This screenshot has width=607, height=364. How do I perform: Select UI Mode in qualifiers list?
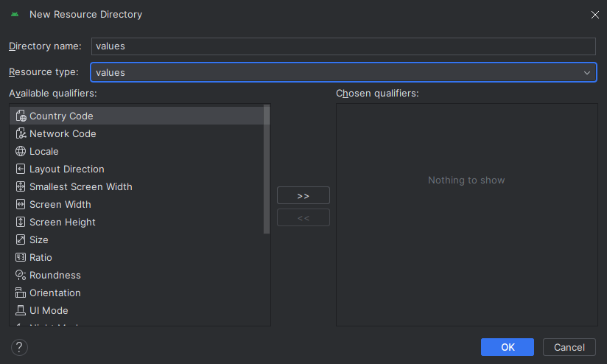click(49, 310)
